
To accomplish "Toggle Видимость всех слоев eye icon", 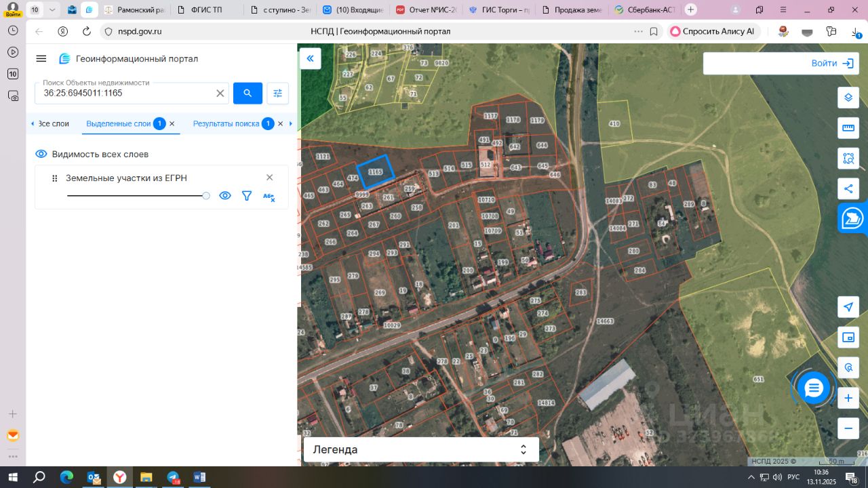I will pos(41,154).
